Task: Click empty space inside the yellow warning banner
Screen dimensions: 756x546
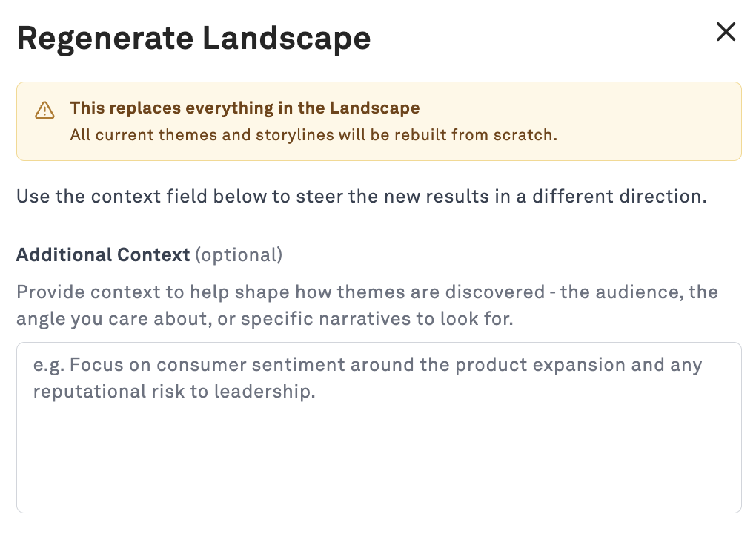Action: point(646,121)
